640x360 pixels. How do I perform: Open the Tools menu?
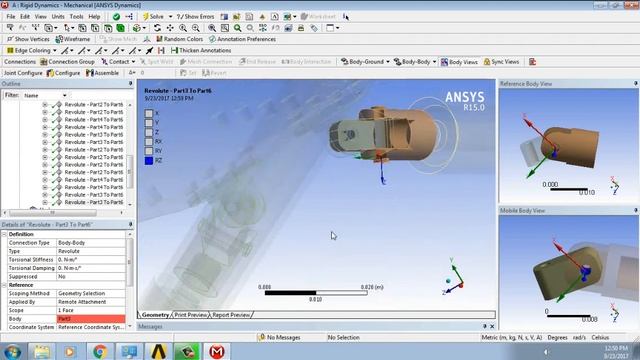pos(76,17)
